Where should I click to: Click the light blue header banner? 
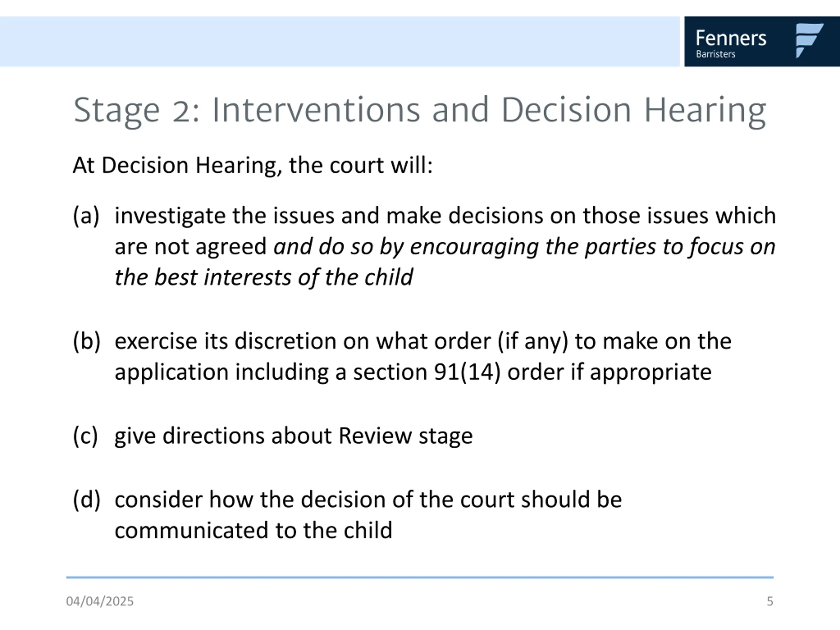(340, 41)
